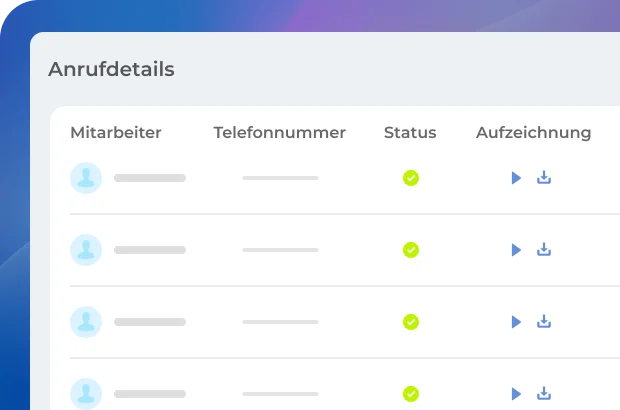Open the third row's employee avatar
The image size is (620, 410).
[86, 322]
